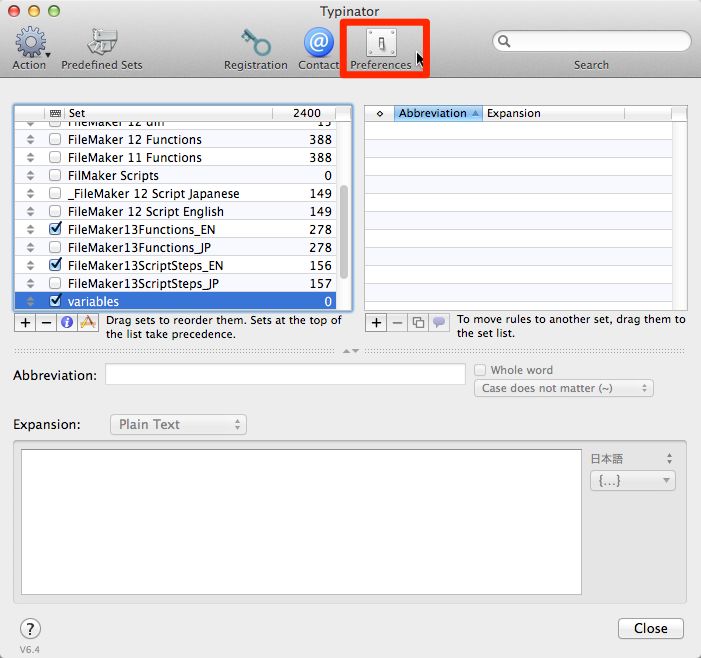Enable FileMaker 12 Functions set checkbox

click(x=55, y=139)
